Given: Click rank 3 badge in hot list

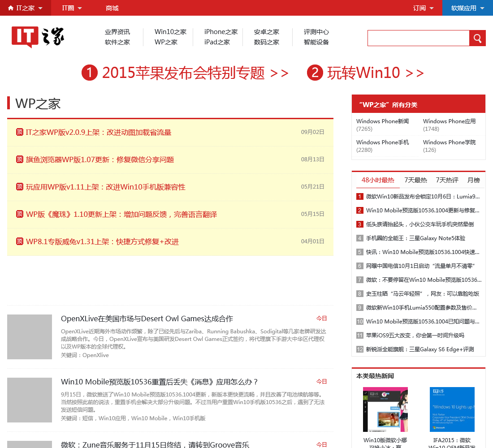Looking at the screenshot, I should click(360, 224).
